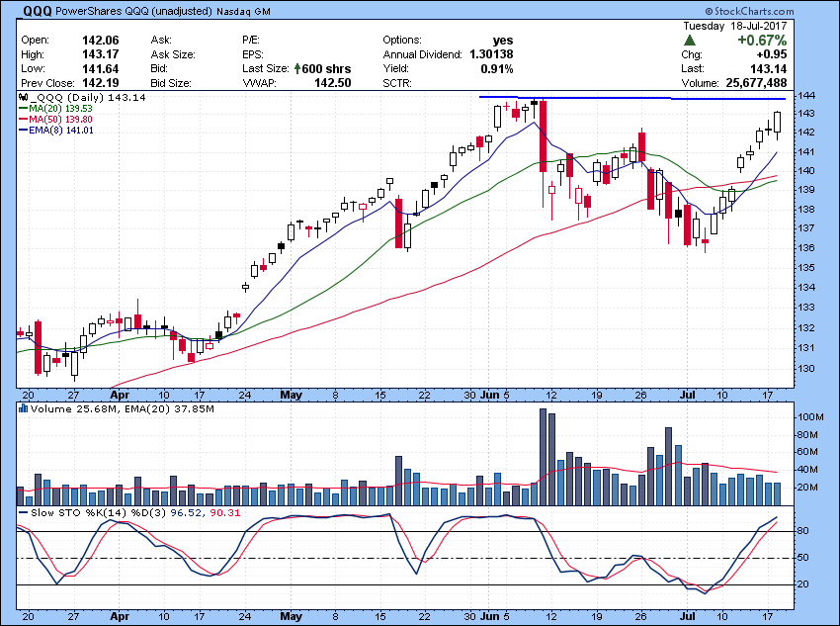
Task: Click the bar-chart icon beside "Volume 25.68M"
Action: (x=23, y=408)
